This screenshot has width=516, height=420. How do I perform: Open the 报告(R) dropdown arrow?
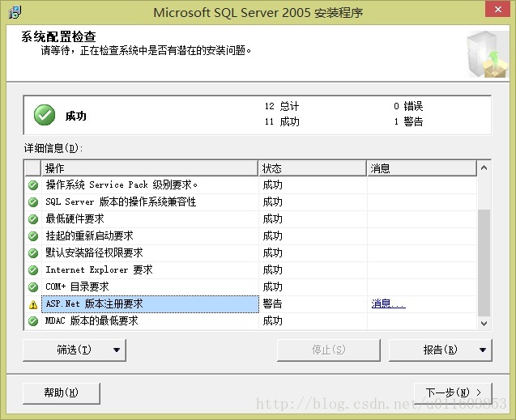(483, 350)
